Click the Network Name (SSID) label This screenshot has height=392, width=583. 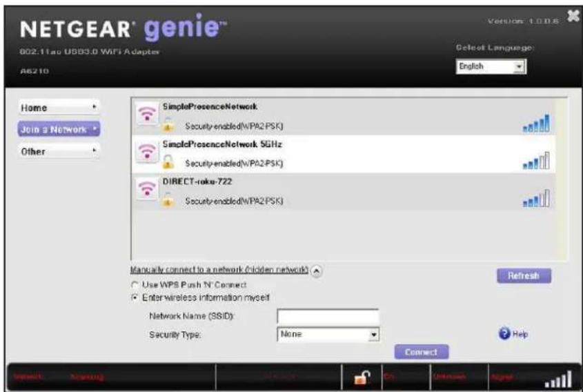pyautogui.click(x=191, y=316)
